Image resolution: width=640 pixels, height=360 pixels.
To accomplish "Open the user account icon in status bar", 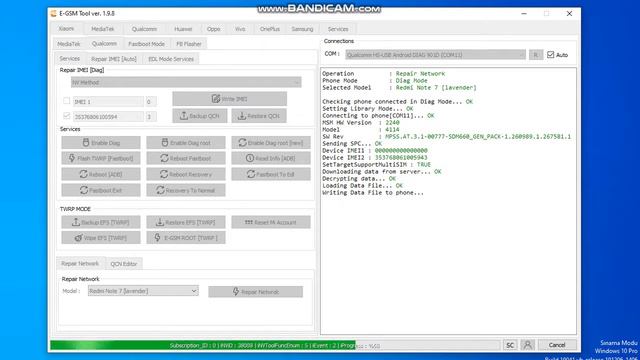I will (527, 345).
